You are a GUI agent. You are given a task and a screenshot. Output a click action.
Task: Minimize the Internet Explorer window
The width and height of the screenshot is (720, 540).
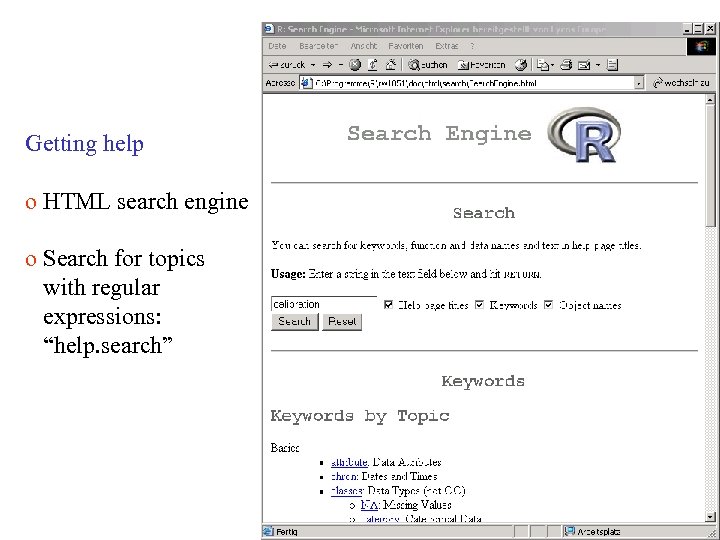coord(688,29)
